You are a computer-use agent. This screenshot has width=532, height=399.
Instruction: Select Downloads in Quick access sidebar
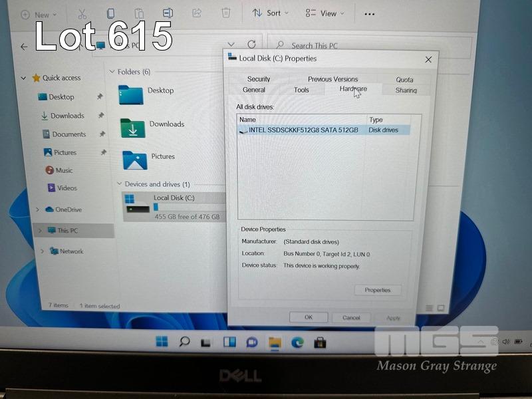click(67, 116)
